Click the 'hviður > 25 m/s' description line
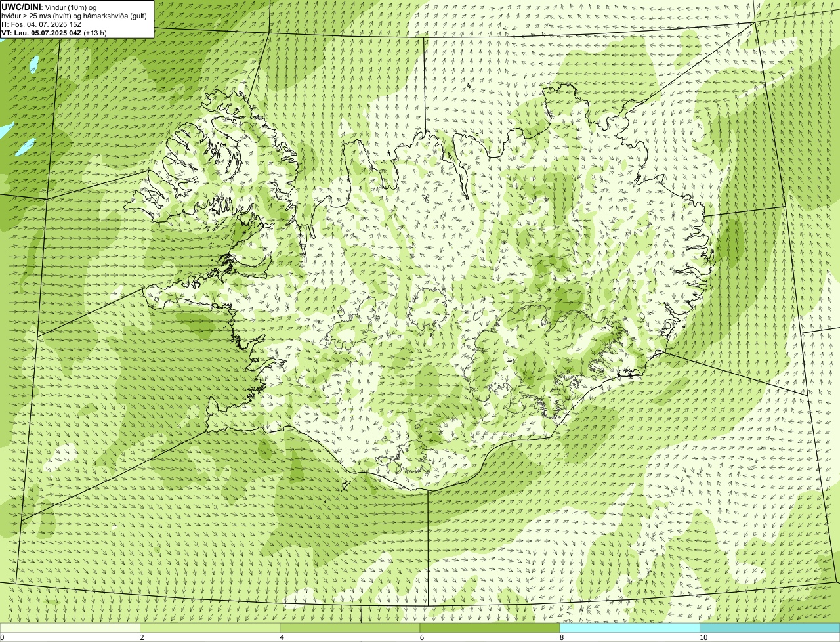This screenshot has height=642, width=840. pos(73,15)
